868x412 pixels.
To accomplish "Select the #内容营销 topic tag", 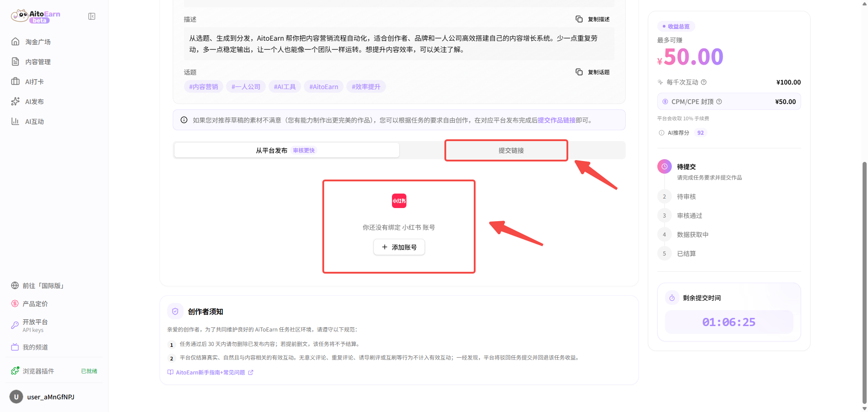I will coord(203,86).
